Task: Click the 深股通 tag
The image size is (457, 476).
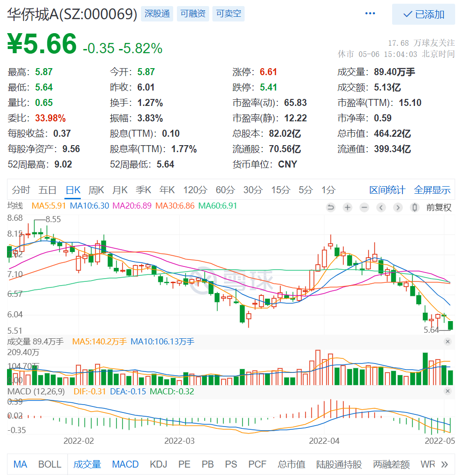Action: [157, 14]
